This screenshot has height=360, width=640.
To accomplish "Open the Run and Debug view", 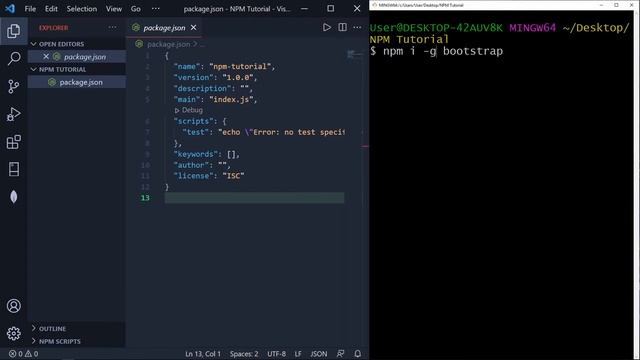I will point(13,114).
